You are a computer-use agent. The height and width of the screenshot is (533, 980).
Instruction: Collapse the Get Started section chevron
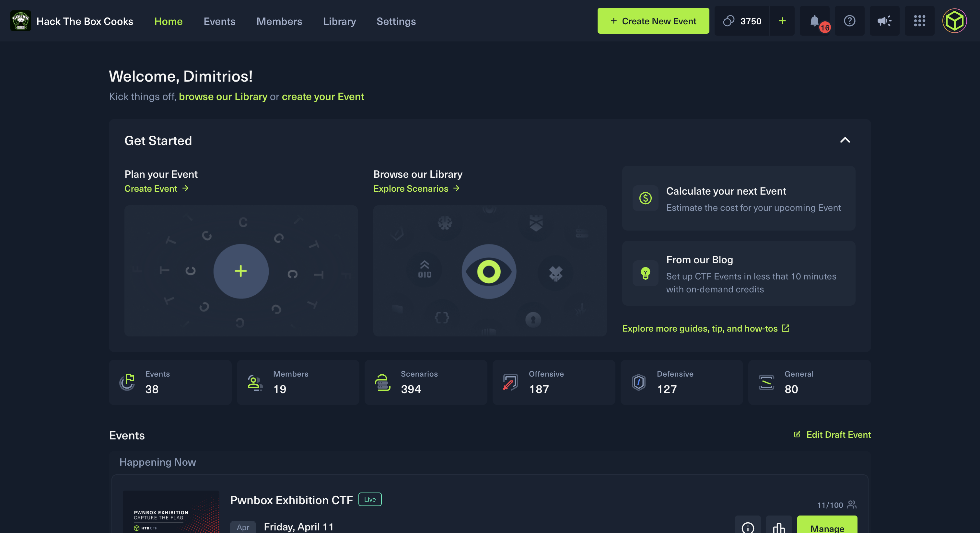pyautogui.click(x=845, y=140)
